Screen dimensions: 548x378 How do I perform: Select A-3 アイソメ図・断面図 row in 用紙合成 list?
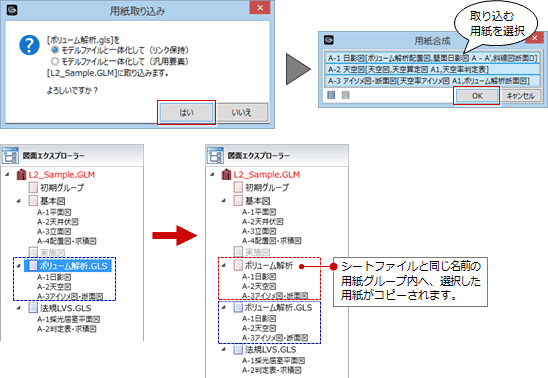[x=432, y=81]
